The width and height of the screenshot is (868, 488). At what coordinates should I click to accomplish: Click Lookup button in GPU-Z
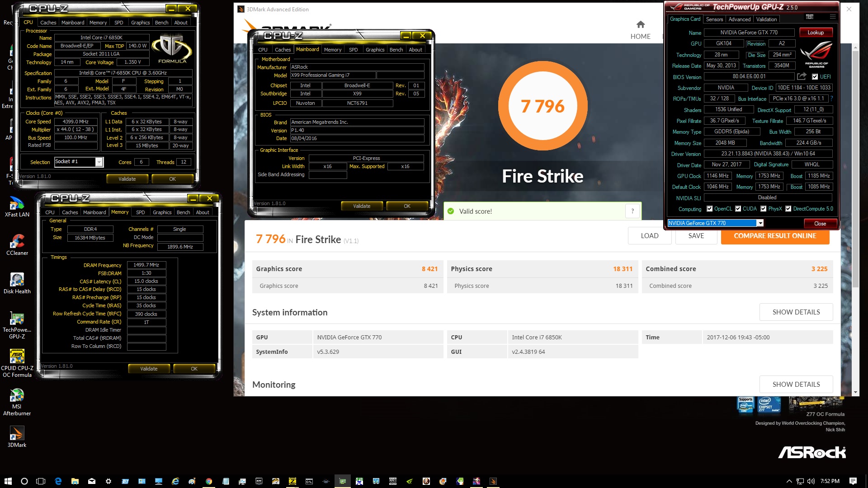click(816, 33)
